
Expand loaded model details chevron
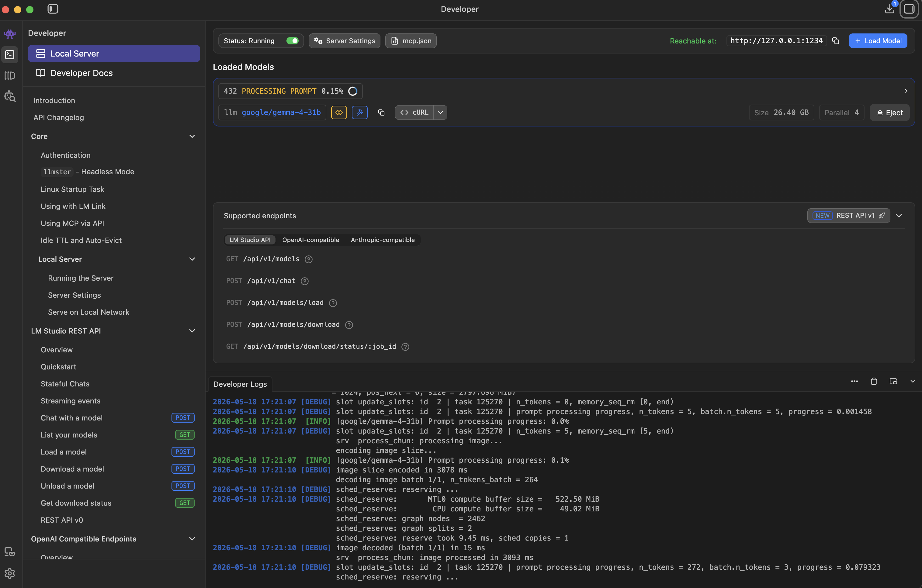[x=906, y=91]
